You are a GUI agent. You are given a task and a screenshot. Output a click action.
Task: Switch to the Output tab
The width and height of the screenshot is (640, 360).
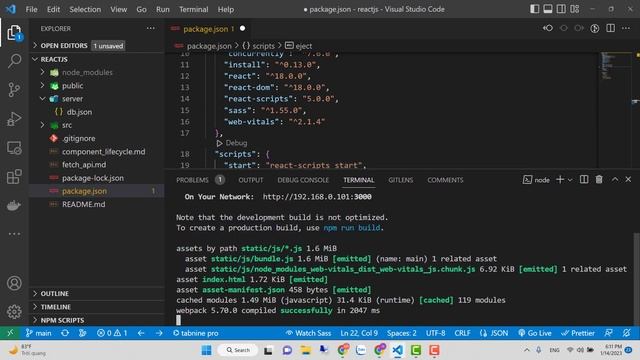pos(251,180)
